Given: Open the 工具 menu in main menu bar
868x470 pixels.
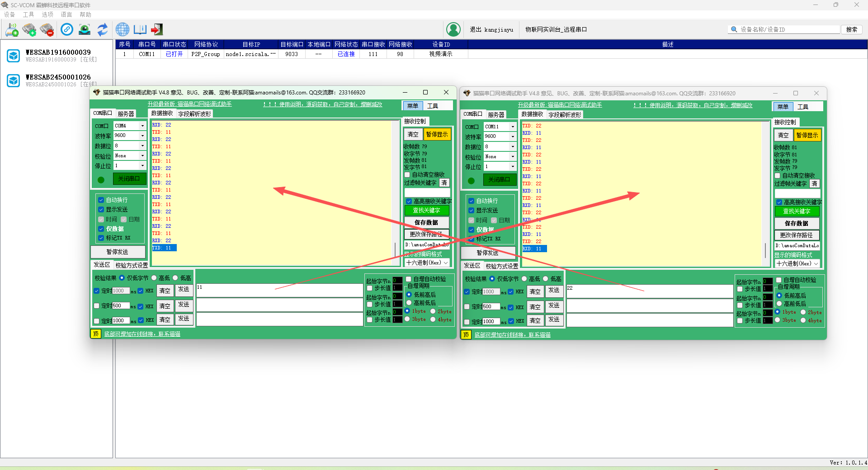Looking at the screenshot, I should (x=28, y=14).
